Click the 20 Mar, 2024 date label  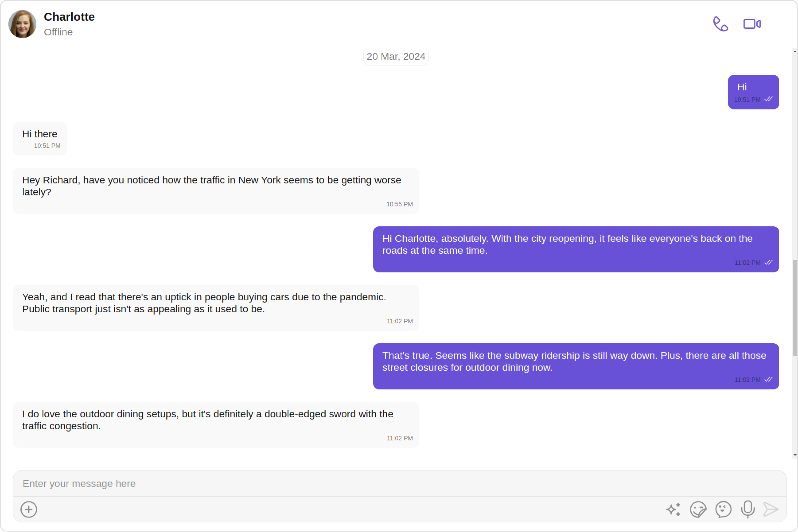click(x=396, y=56)
